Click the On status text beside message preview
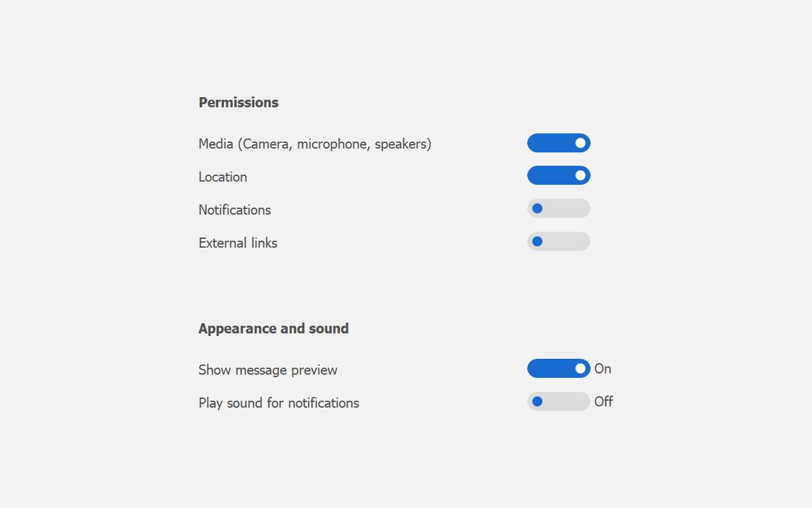Image resolution: width=812 pixels, height=508 pixels. point(603,369)
